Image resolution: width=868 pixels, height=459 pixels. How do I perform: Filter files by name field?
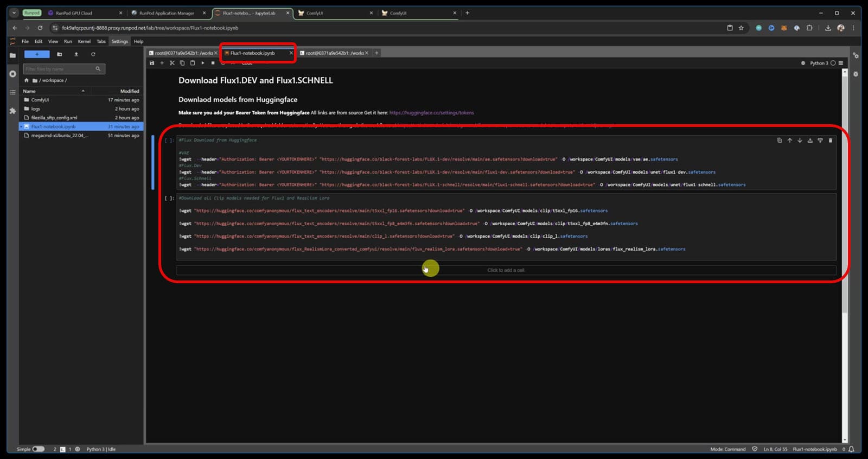tap(64, 69)
